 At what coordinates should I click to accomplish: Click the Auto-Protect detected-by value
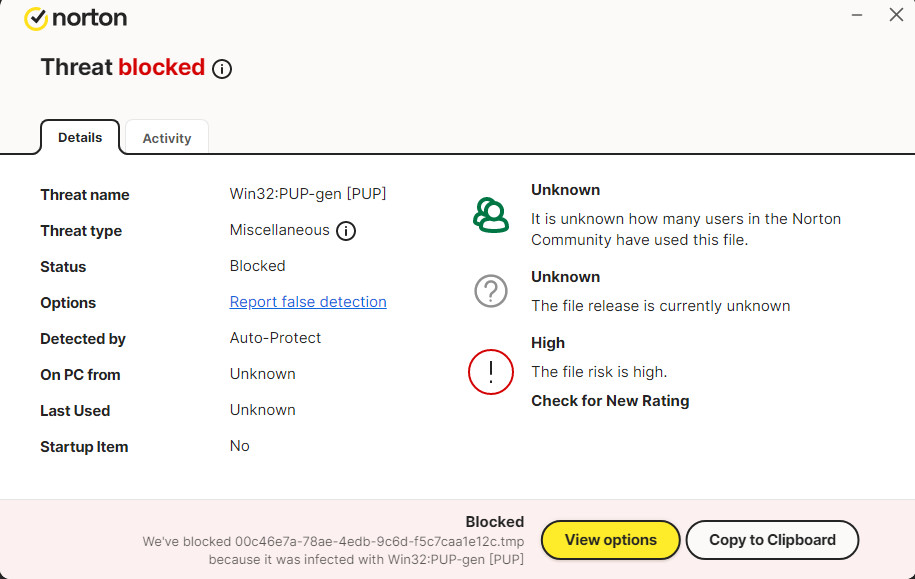coord(275,338)
